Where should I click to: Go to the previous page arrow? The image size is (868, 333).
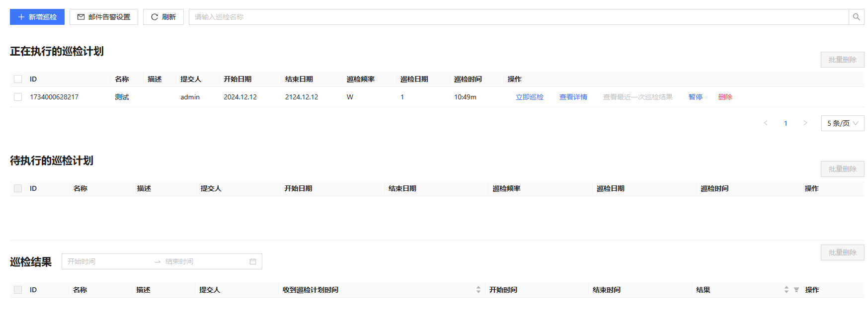tap(766, 123)
